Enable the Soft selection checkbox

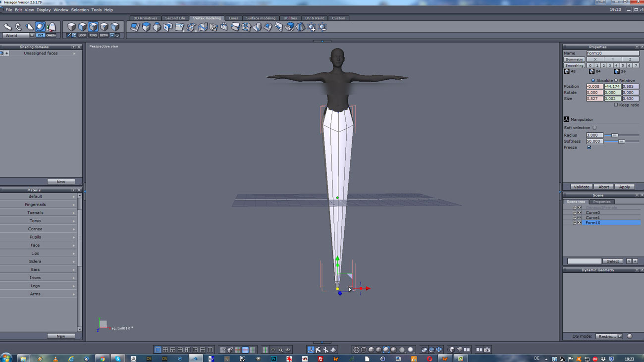tap(594, 128)
